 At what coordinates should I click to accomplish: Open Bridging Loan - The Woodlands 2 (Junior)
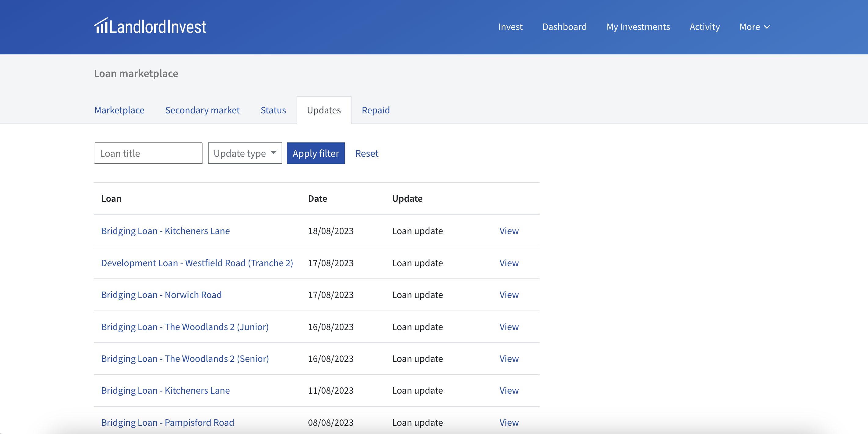(185, 326)
